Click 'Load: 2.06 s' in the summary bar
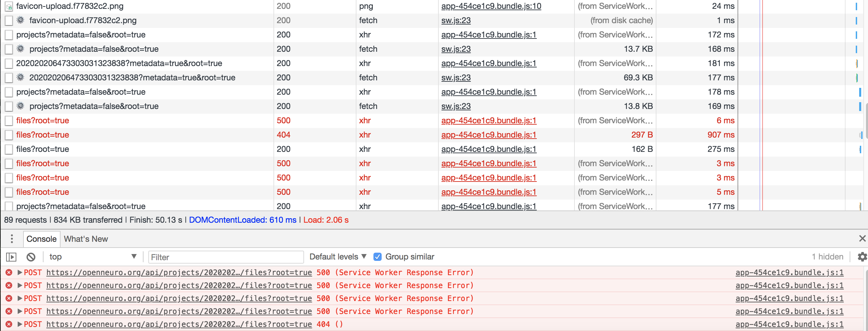This screenshot has width=868, height=331. (326, 220)
